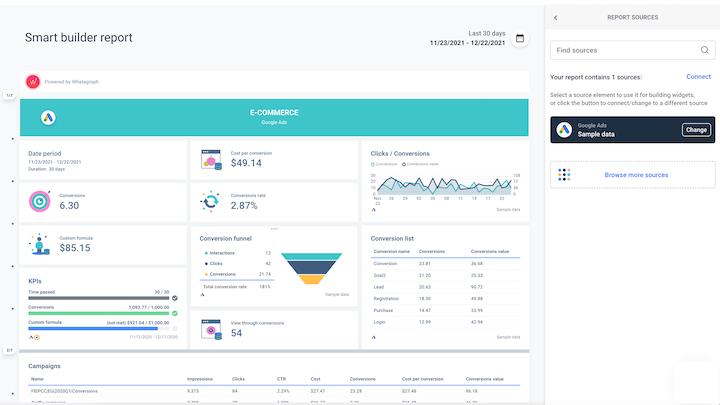720x405 pixels.
Task: Toggle Conversions series in chart legend
Action: [386, 164]
